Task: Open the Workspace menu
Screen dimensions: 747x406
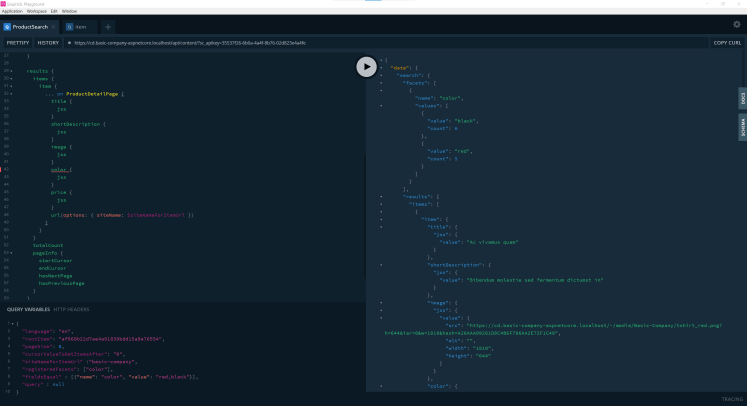Action: click(x=38, y=11)
